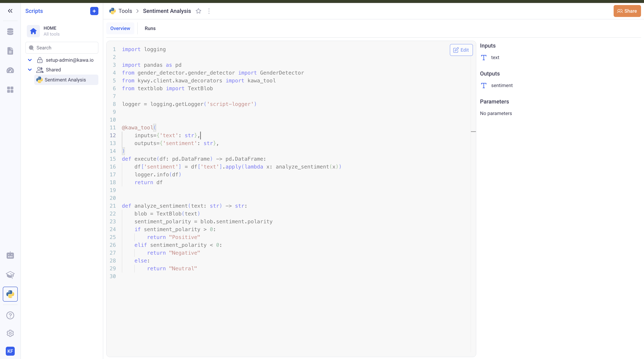Favorite Sentiment Analysis with the star icon

[x=198, y=11]
